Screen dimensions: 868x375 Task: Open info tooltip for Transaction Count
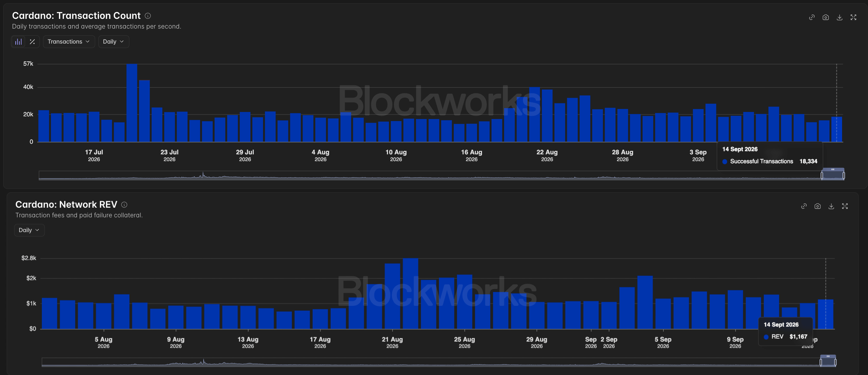[x=148, y=16]
